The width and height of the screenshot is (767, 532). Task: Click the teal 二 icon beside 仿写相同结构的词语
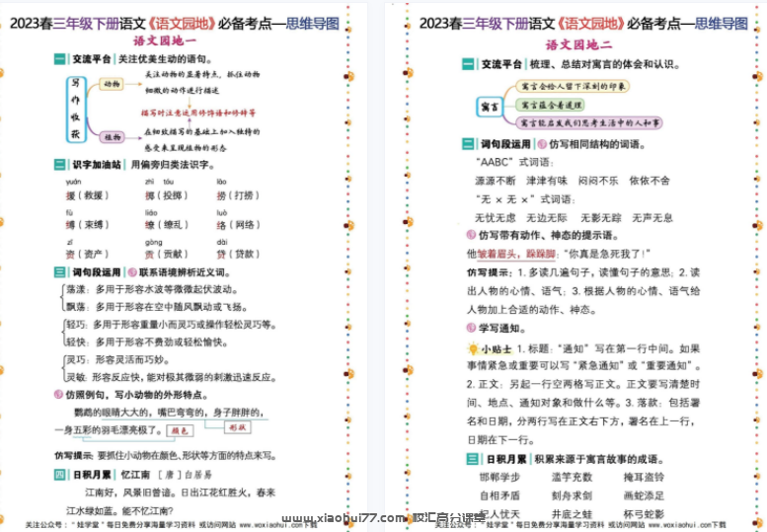click(x=468, y=144)
